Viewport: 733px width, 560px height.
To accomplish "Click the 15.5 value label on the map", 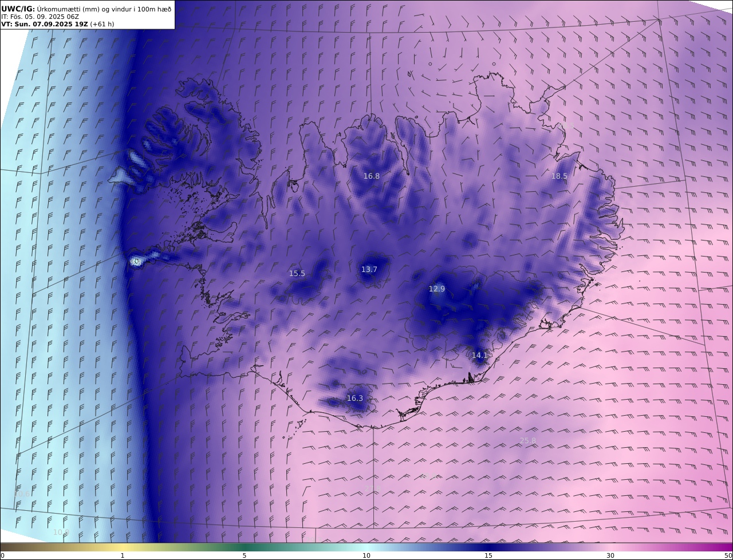I will click(297, 274).
